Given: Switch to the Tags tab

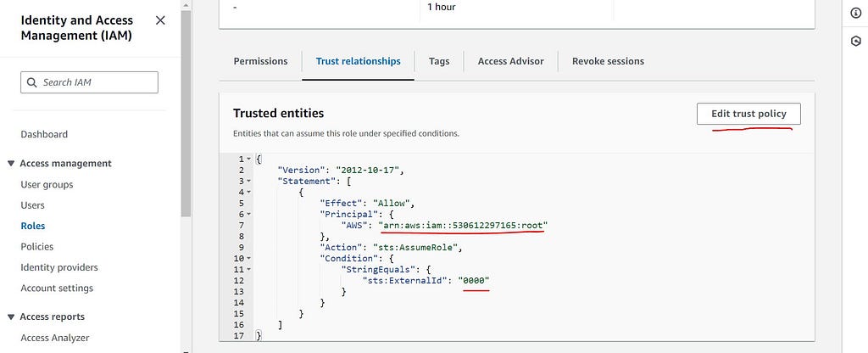Looking at the screenshot, I should 439,61.
